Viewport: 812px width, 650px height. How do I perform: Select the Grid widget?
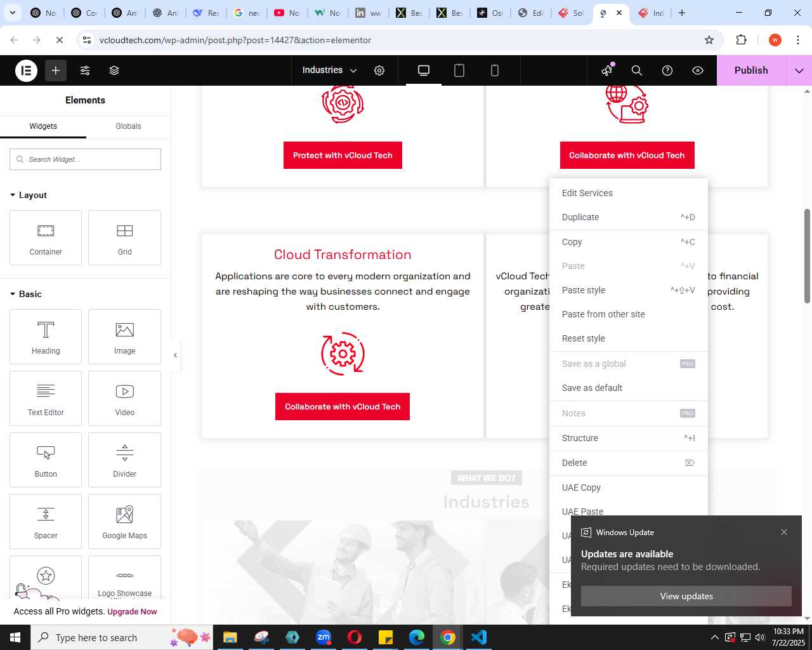pos(124,237)
